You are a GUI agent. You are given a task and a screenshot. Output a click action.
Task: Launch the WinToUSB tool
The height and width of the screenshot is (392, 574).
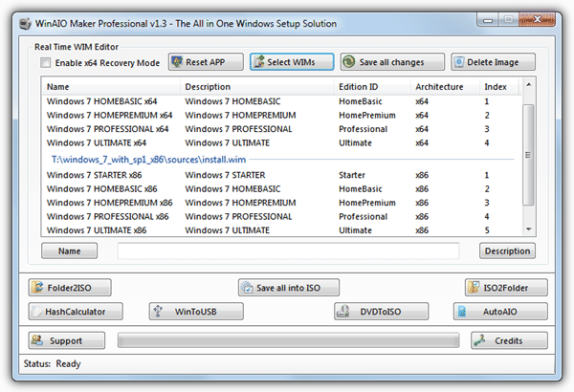click(196, 312)
